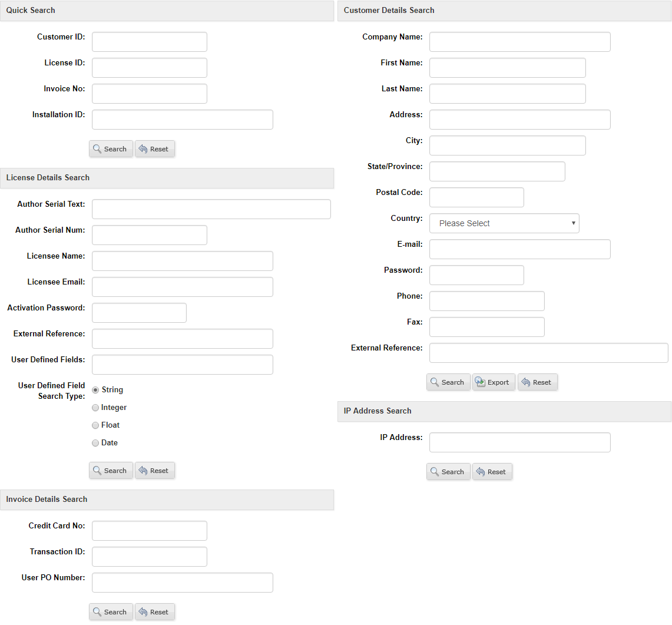The height and width of the screenshot is (625, 672).
Task: Reset the IP Address Search form
Action: pos(492,472)
